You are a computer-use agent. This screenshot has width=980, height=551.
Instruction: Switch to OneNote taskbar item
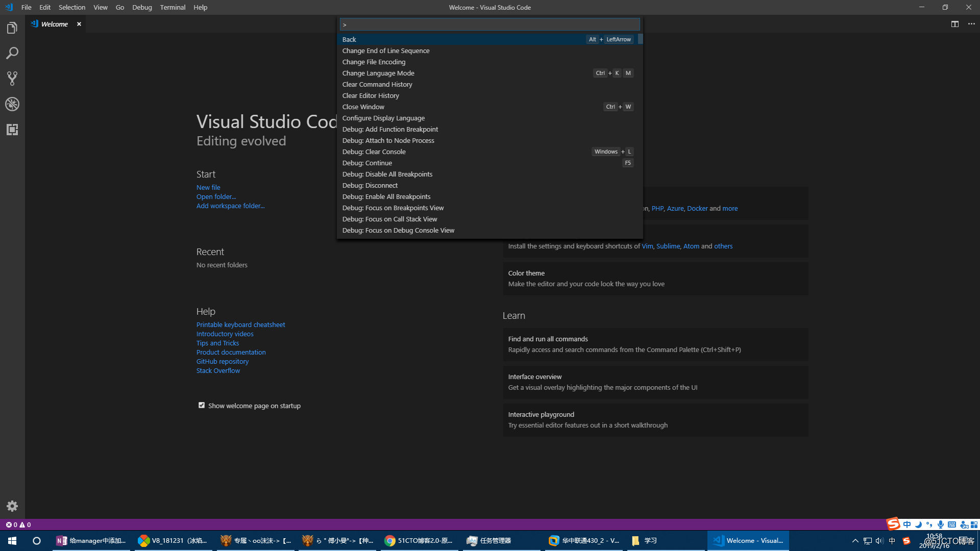[x=92, y=541]
